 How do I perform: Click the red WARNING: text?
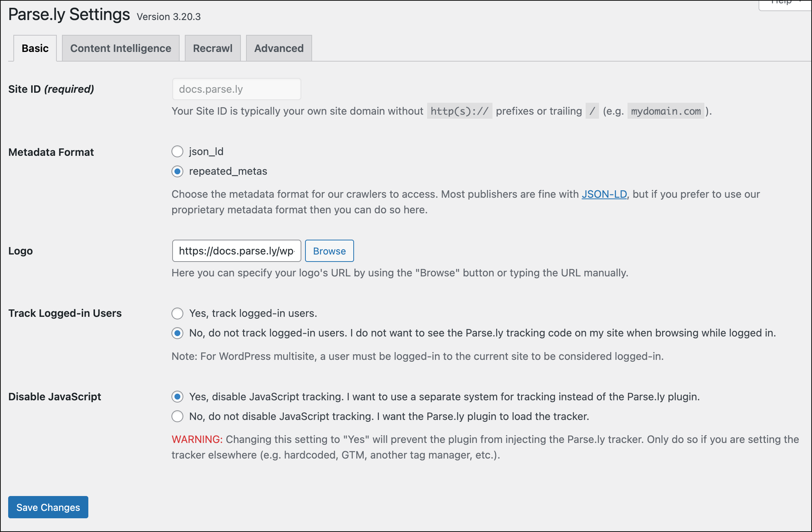197,439
